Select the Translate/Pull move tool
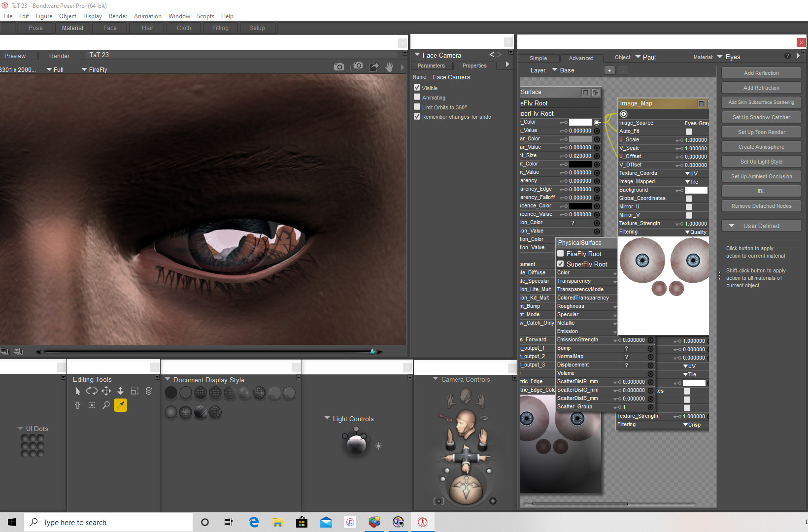Screen dimensions: 808x532 (106, 391)
